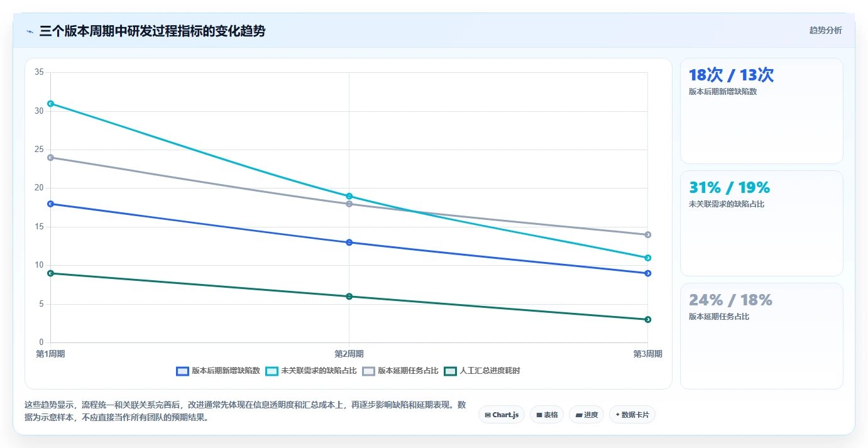Click the y-axis value 35
The width and height of the screenshot is (868, 448).
pos(39,72)
